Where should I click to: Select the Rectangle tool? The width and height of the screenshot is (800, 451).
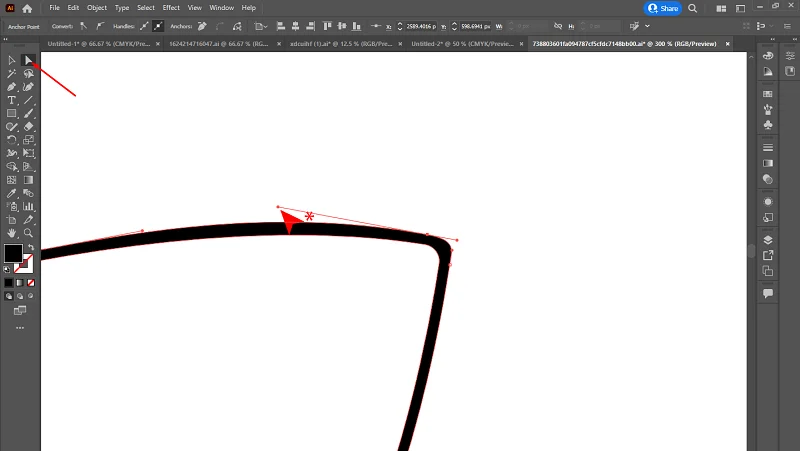tap(12, 113)
